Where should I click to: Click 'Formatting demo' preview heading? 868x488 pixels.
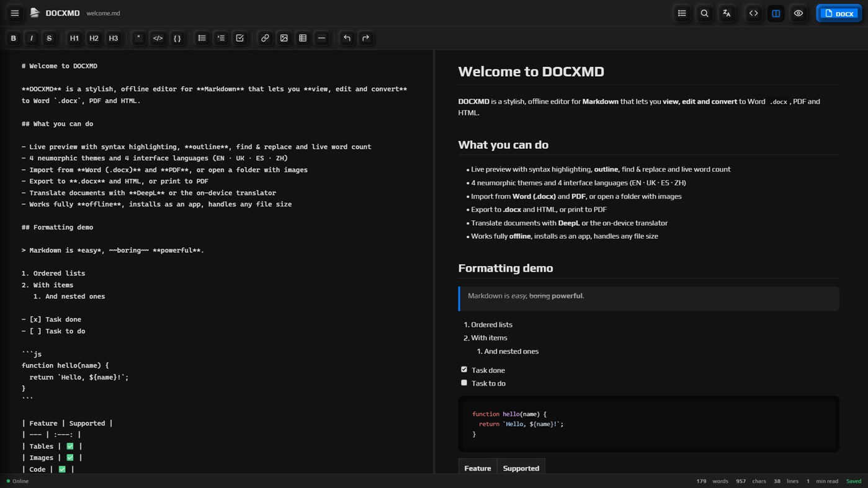click(506, 268)
